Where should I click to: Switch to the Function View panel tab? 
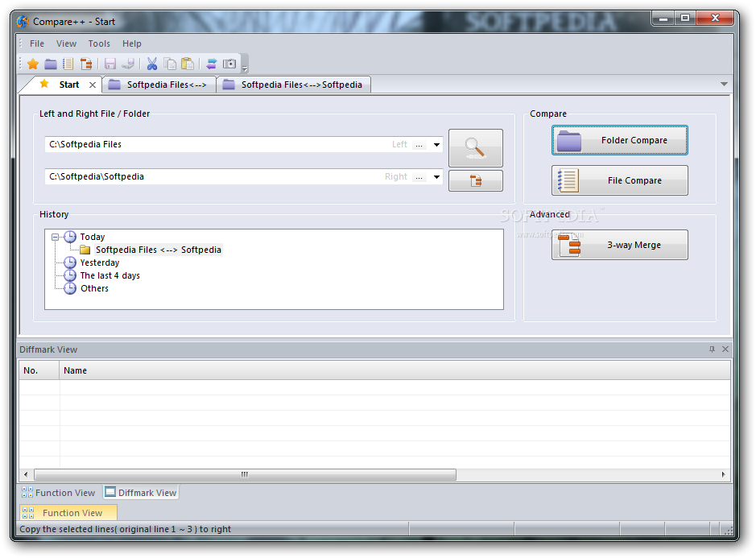coord(58,493)
